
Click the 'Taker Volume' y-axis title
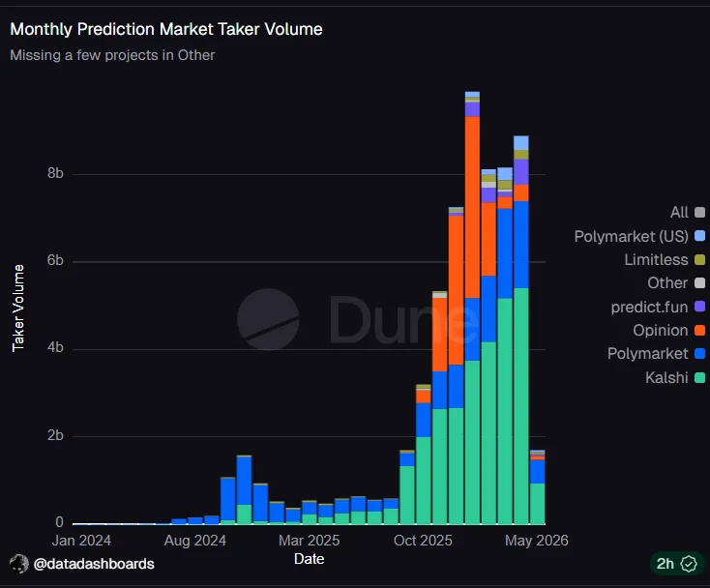pyautogui.click(x=18, y=309)
